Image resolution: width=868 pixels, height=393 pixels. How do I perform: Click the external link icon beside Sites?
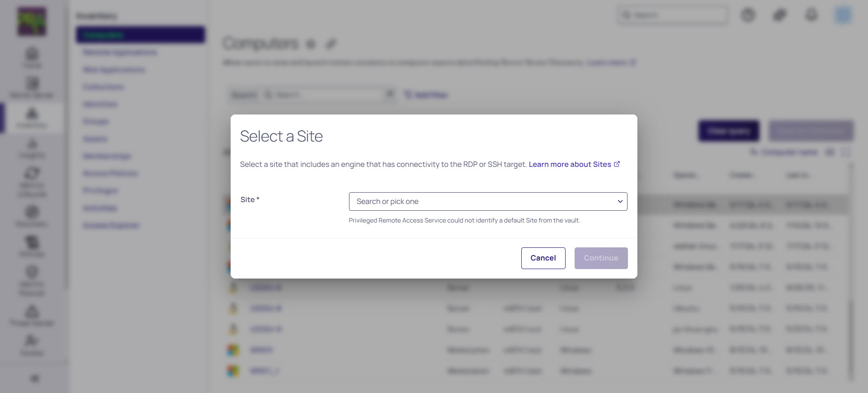pyautogui.click(x=617, y=164)
